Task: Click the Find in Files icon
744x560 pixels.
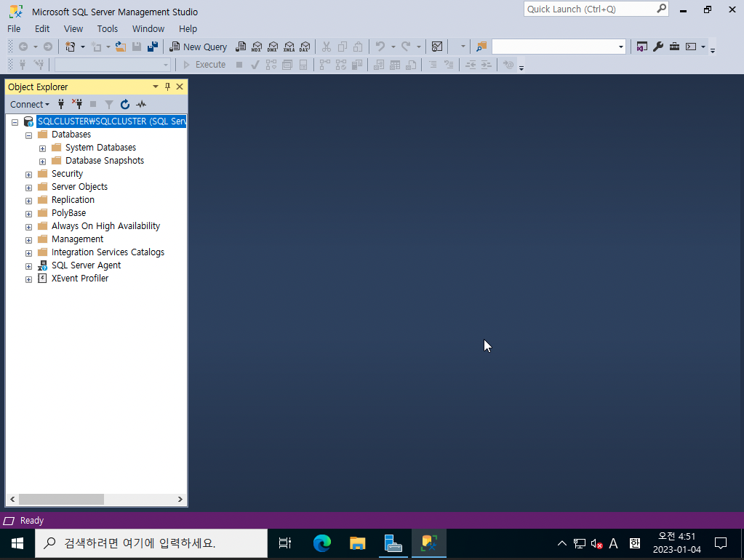Action: [481, 47]
